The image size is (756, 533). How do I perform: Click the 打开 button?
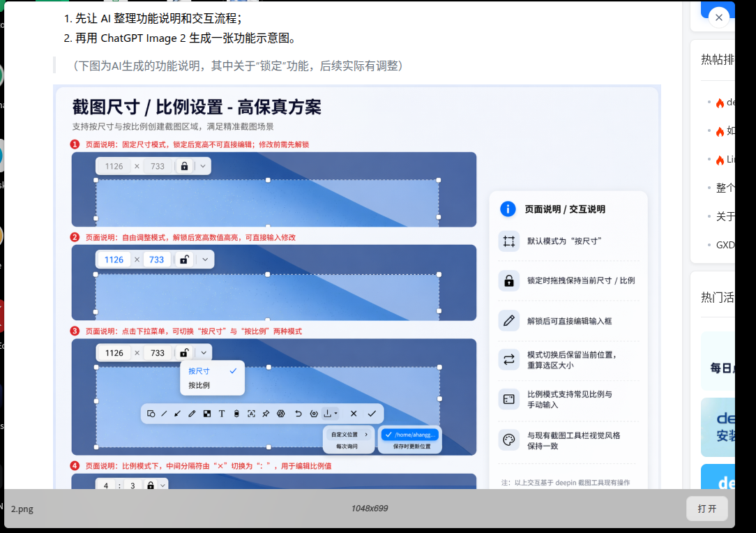coord(706,509)
